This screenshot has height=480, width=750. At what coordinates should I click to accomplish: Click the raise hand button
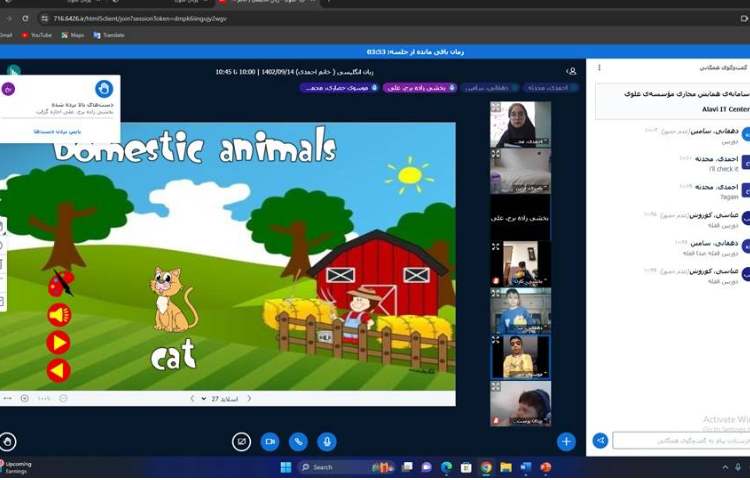point(9,441)
